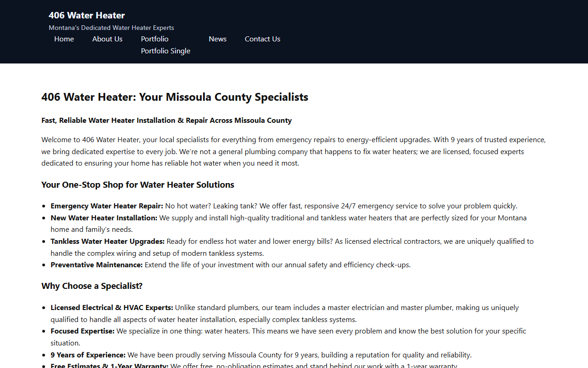Click the subheading "Fast, Reliable Water Heater Installation & Repair"

click(x=167, y=121)
